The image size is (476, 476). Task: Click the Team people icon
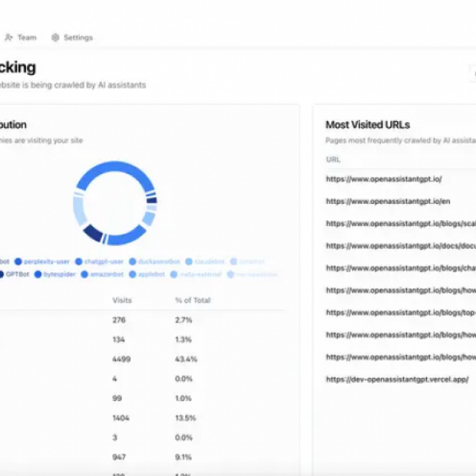pos(9,37)
